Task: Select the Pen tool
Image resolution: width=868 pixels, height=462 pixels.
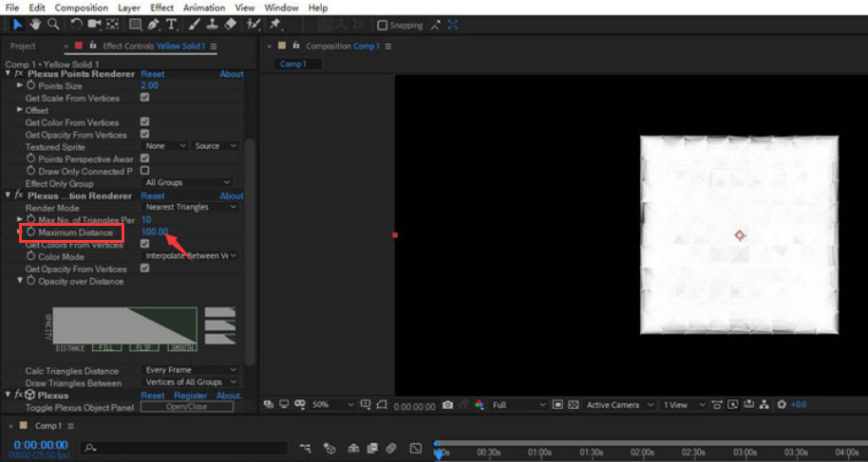Action: (x=153, y=24)
